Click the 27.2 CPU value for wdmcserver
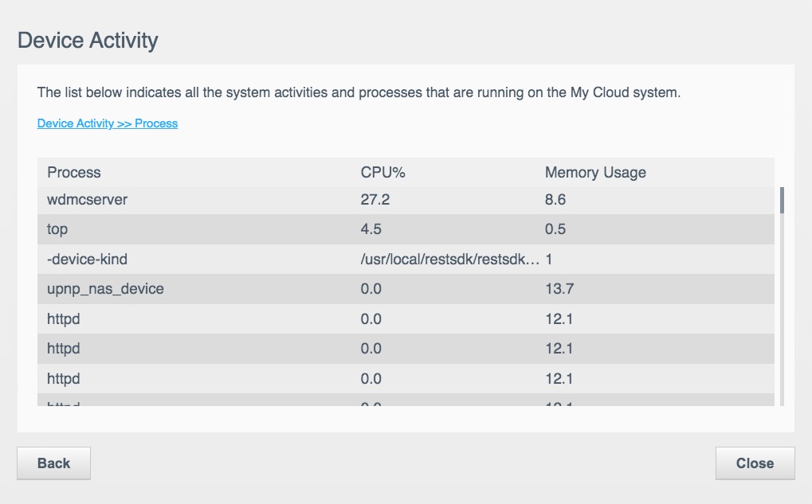This screenshot has width=812, height=504. click(375, 200)
